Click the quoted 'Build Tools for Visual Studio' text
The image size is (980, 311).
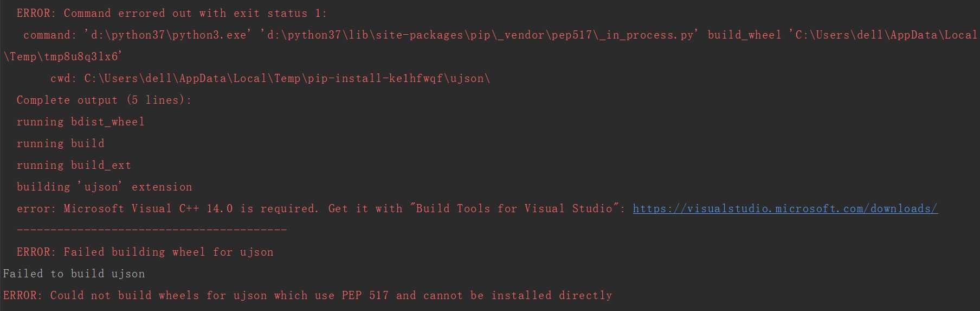coord(514,209)
